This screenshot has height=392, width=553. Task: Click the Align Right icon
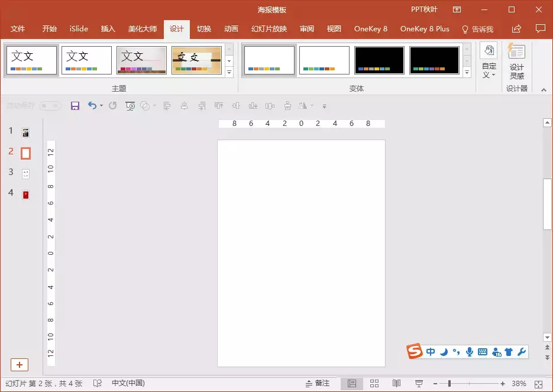tap(202, 106)
